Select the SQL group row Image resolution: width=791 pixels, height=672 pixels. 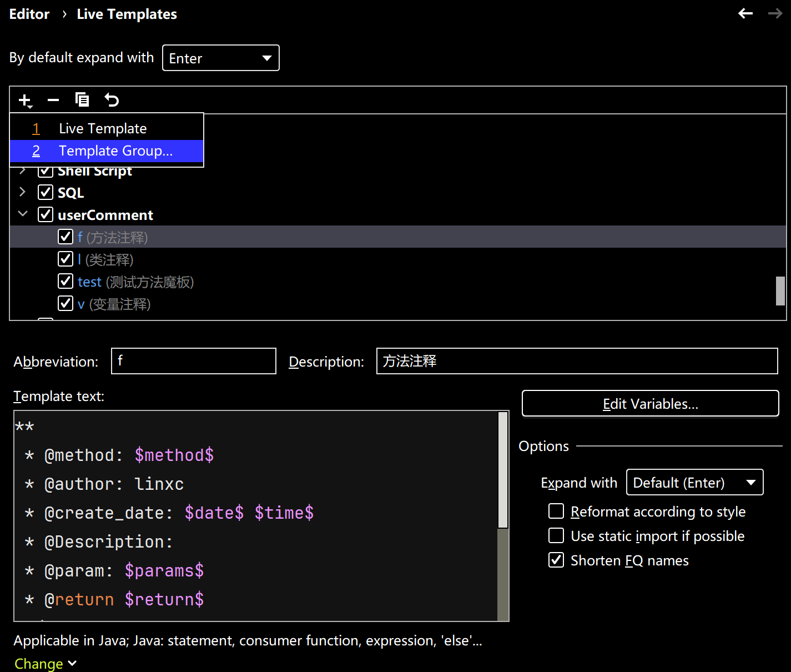(398, 192)
